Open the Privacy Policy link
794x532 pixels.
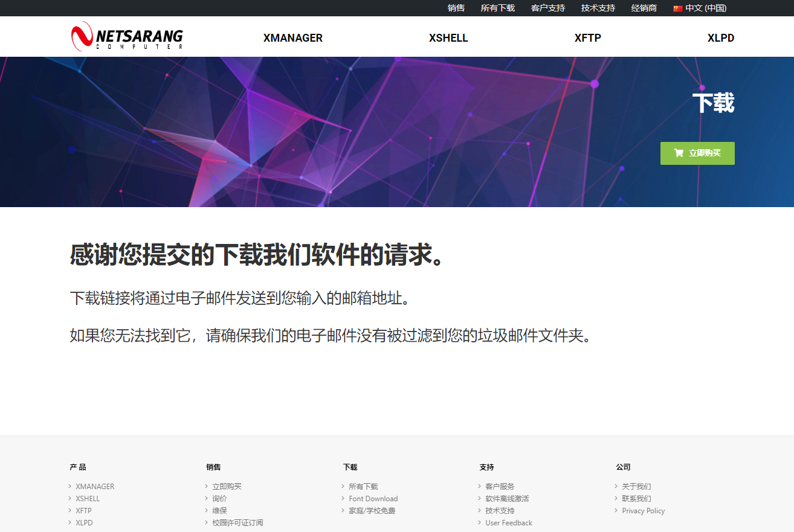pos(643,510)
